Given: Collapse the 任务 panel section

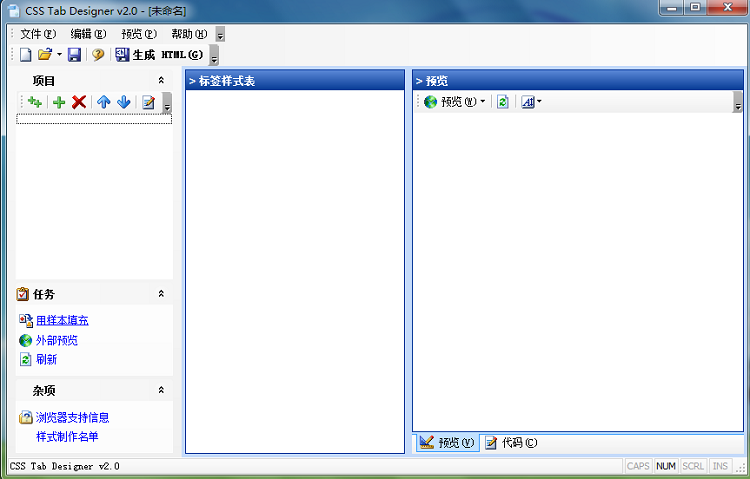Looking at the screenshot, I should (x=161, y=294).
